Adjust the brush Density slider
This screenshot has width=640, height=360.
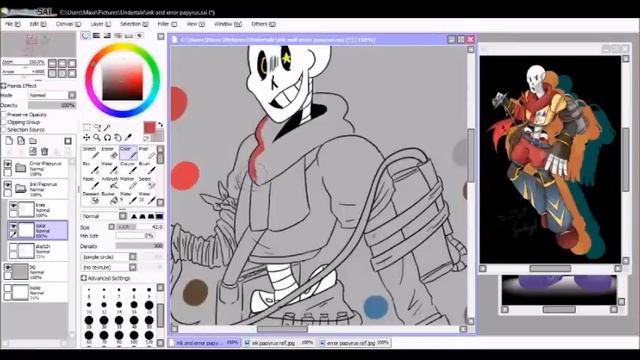pos(140,246)
